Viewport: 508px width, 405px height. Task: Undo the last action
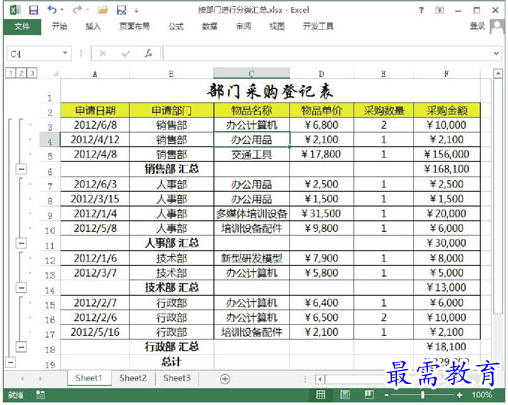52,10
